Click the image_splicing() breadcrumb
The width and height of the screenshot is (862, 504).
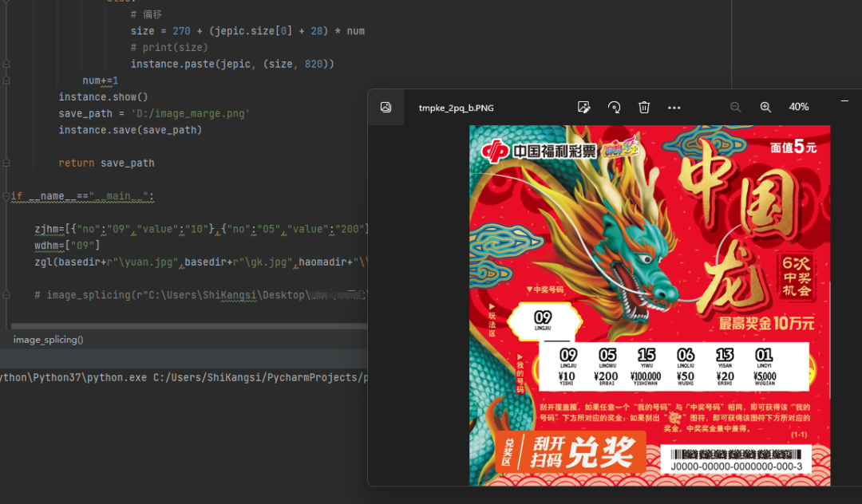49,340
